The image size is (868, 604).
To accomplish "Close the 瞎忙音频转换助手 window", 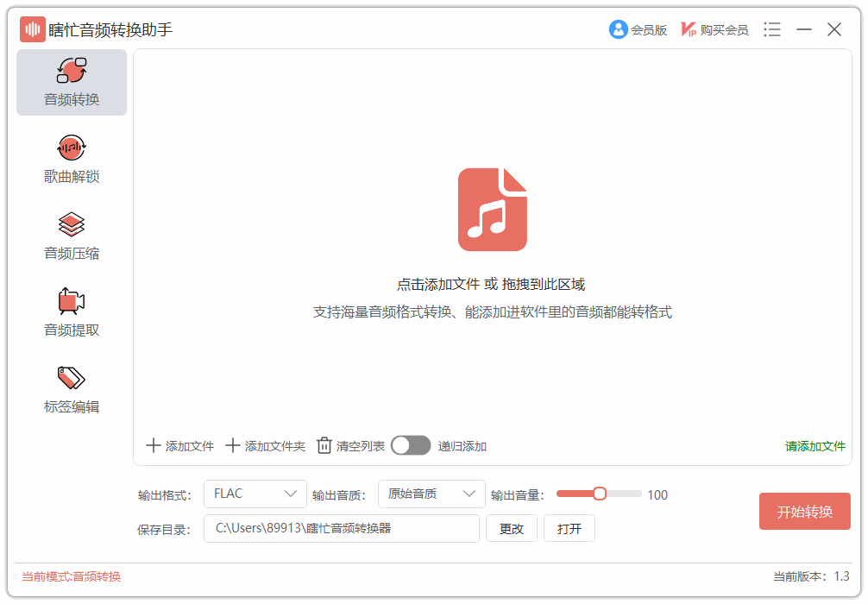I will (834, 29).
